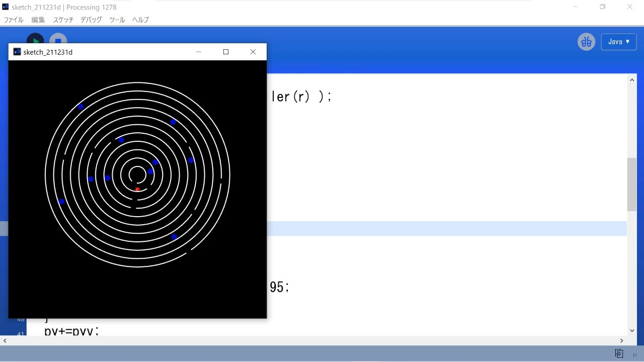644x362 pixels.
Task: Open the ファイル menu
Action: [x=13, y=20]
